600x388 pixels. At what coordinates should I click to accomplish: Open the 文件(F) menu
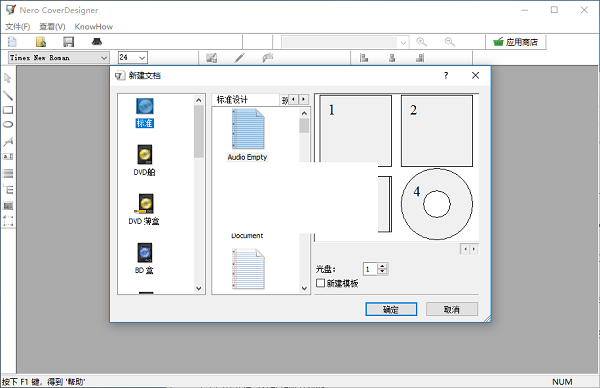click(17, 26)
